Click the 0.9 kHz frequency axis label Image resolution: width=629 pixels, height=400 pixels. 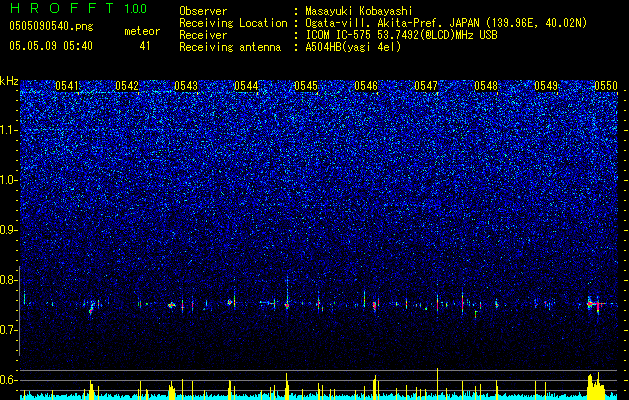[x=9, y=230]
